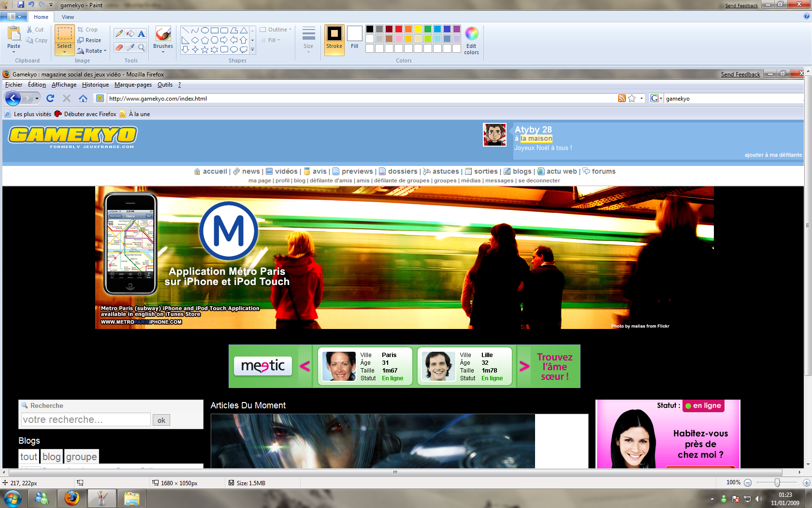Open the Size dropdown
812x508 pixels.
coord(308,40)
